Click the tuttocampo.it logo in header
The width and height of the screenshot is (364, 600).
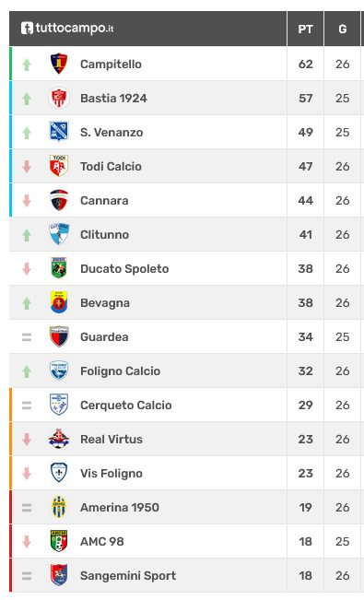pyautogui.click(x=67, y=28)
